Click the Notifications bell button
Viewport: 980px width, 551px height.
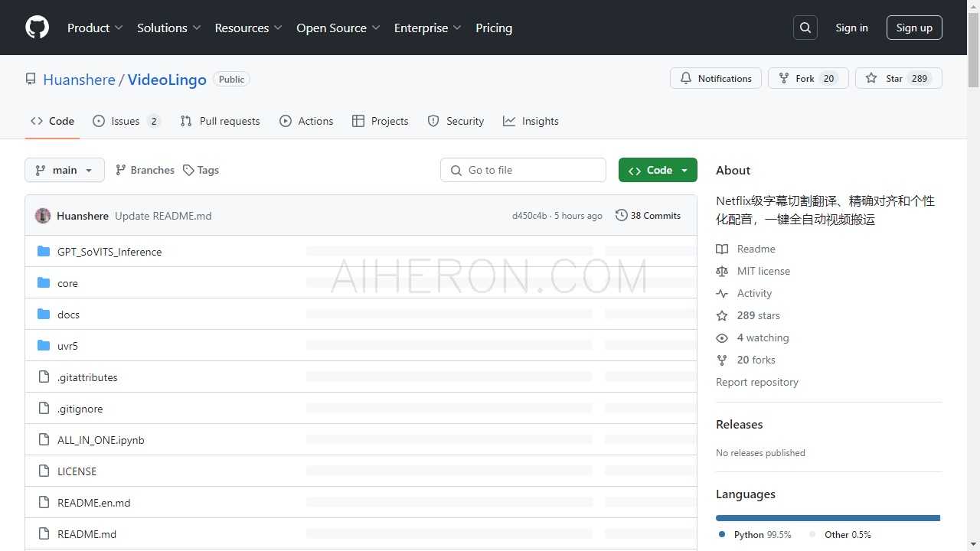pos(716,79)
